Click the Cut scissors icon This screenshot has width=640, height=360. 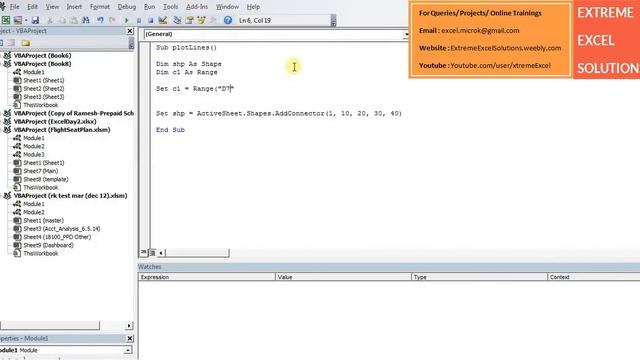tap(50, 20)
